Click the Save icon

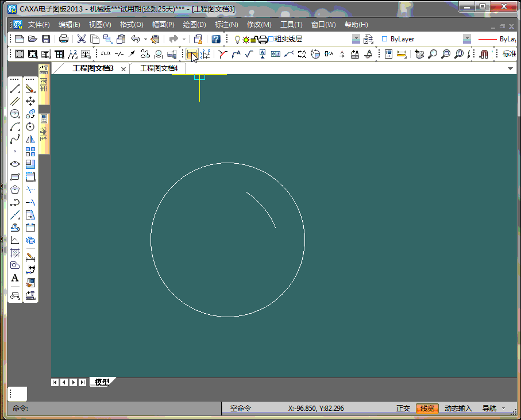pyautogui.click(x=46, y=39)
